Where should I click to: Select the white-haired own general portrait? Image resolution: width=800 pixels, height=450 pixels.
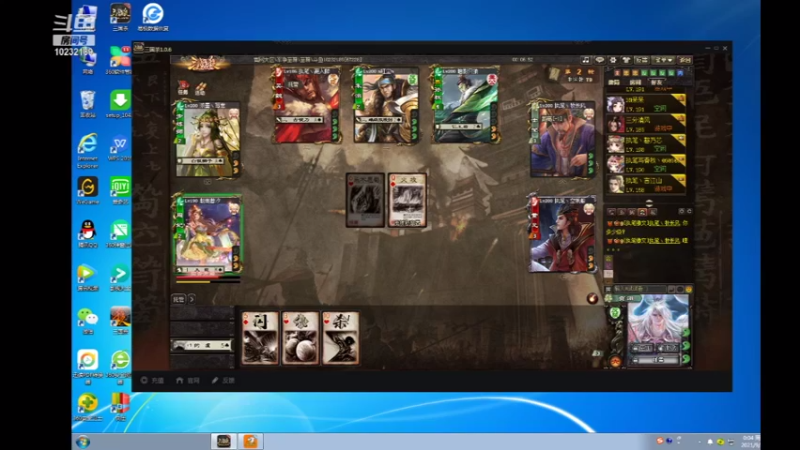658,319
